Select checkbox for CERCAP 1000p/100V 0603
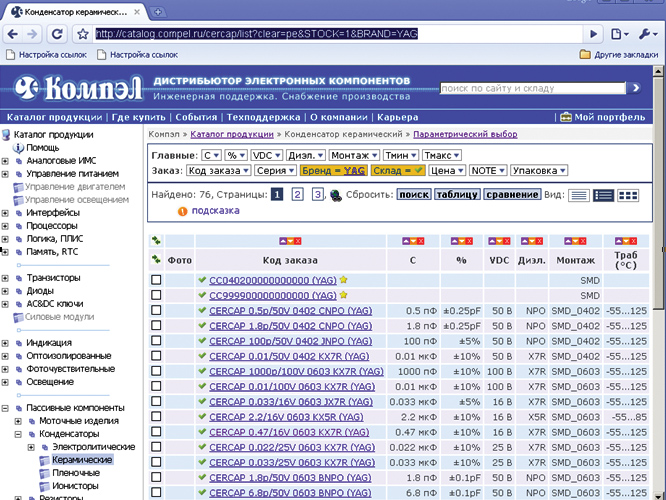The image size is (666, 500). [156, 371]
